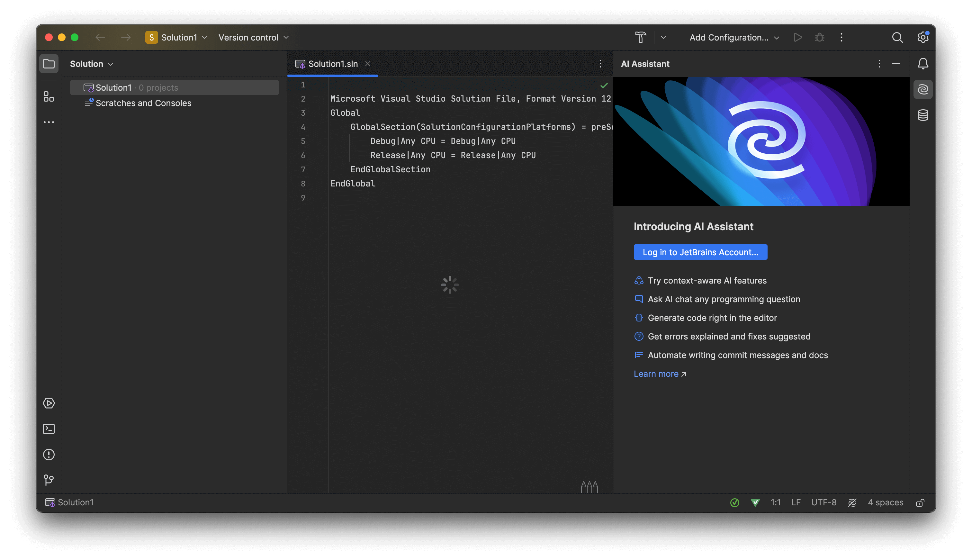This screenshot has height=560, width=972.
Task: Open caret position 1:1 go-to-line
Action: click(x=775, y=502)
